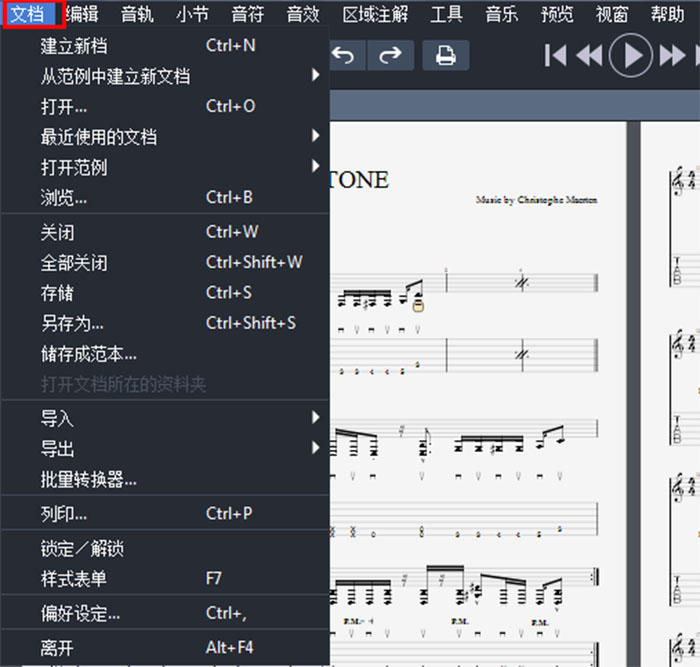700x667 pixels.
Task: Expand the 导入 submenu arrow
Action: point(316,417)
